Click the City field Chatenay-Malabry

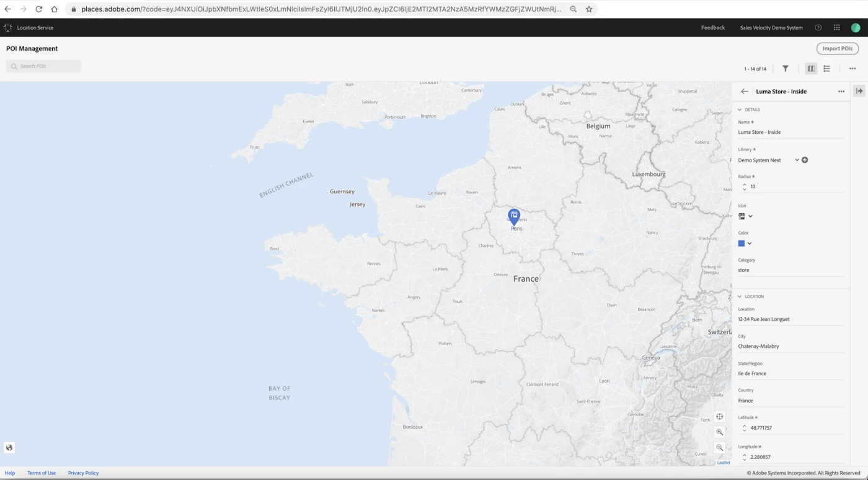[790, 346]
